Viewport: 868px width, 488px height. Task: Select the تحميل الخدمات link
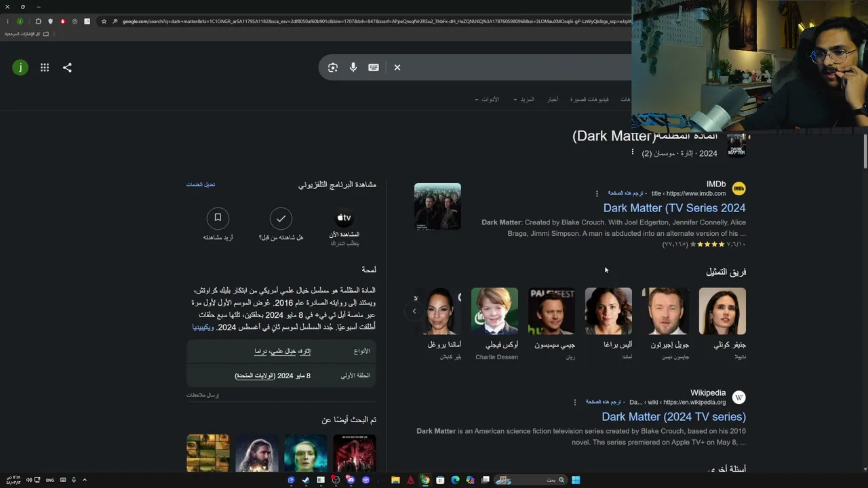(201, 184)
